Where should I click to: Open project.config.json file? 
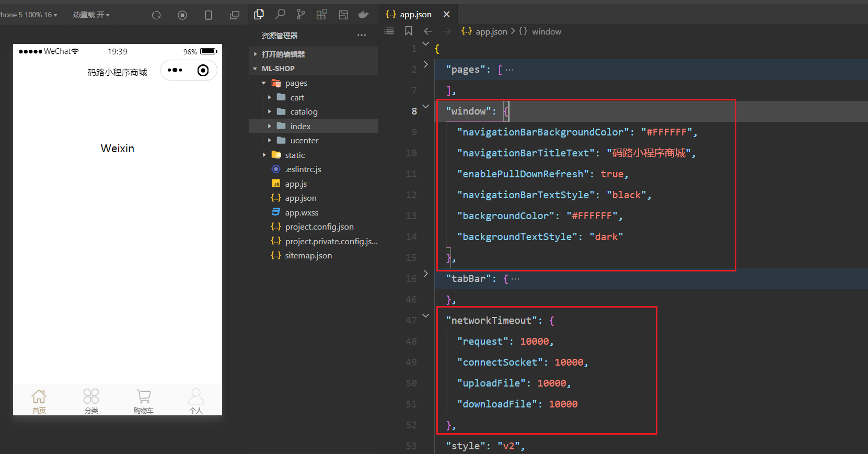pyautogui.click(x=314, y=227)
